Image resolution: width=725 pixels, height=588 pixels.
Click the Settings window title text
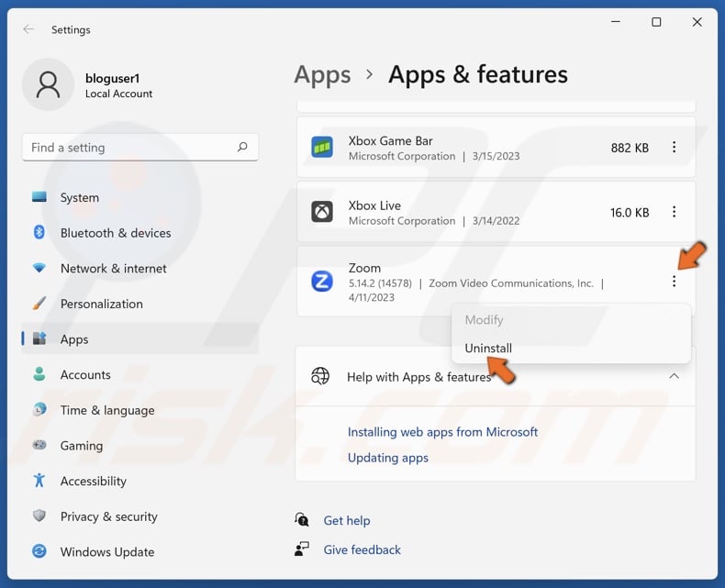tap(71, 29)
